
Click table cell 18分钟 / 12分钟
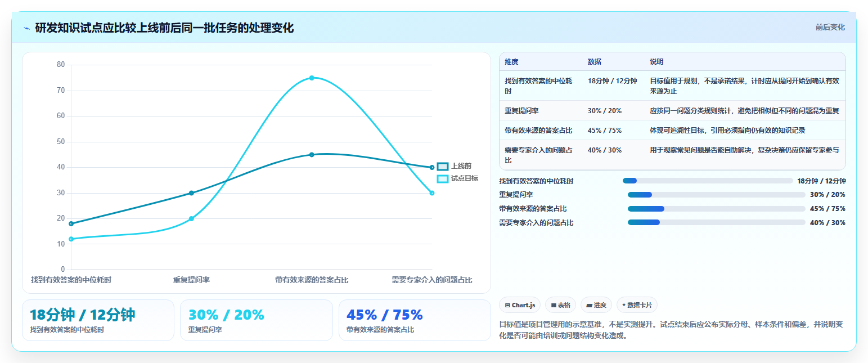[612, 81]
